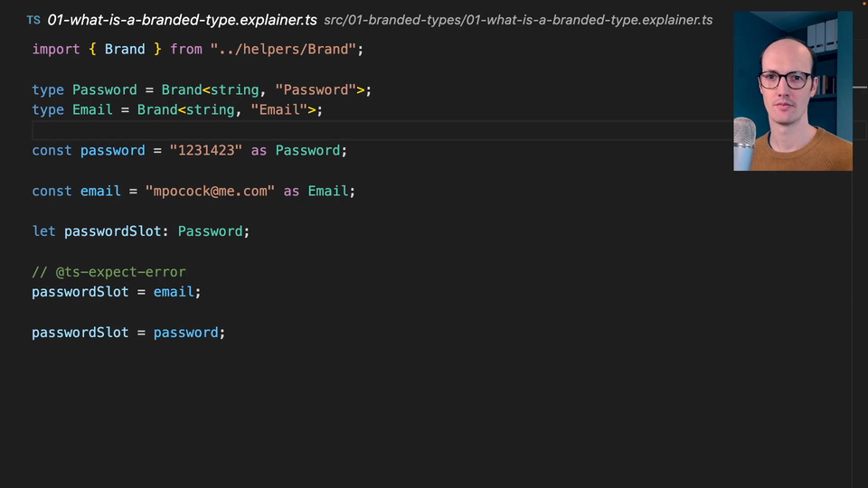
Task: Select the 01-what-is-a-branded-type.explainer.ts tab title
Action: 182,20
